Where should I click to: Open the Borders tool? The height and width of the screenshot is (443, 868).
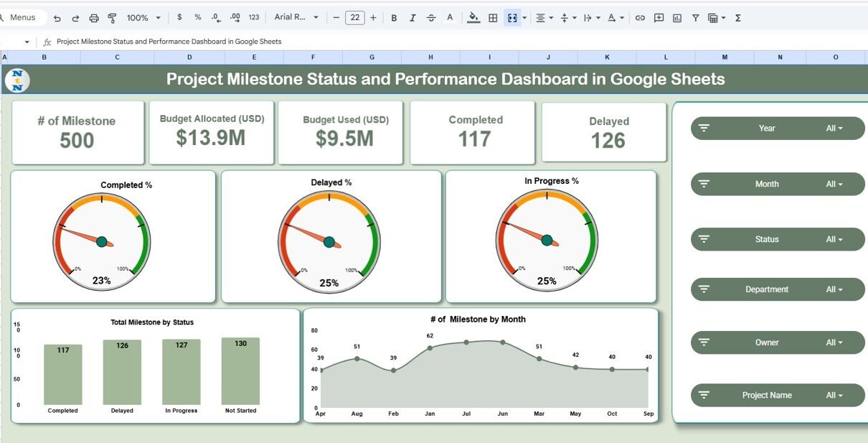pos(493,18)
